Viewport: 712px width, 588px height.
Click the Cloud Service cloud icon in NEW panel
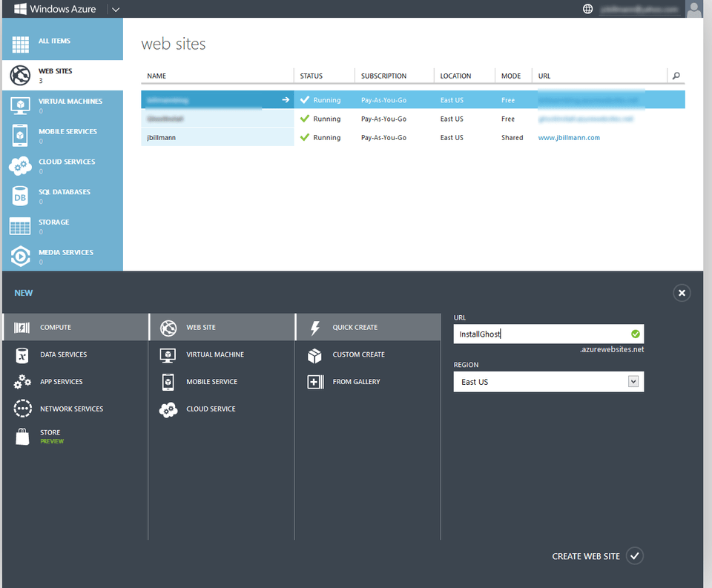(168, 409)
